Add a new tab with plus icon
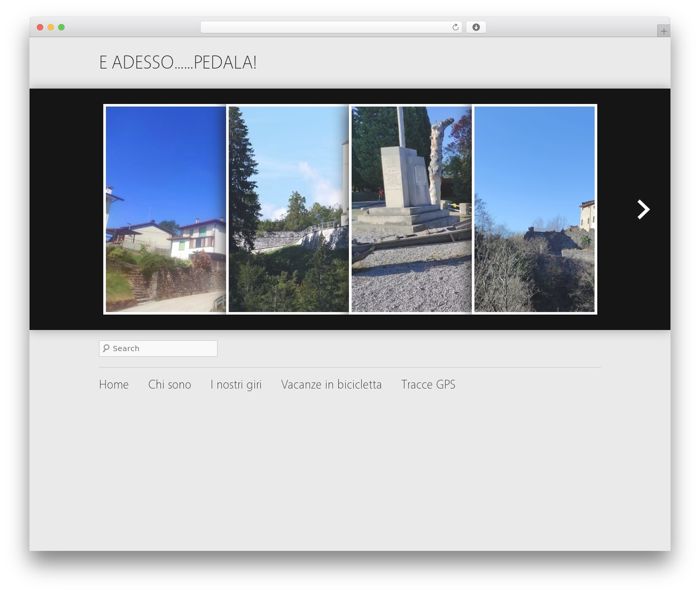The height and width of the screenshot is (593, 700). pyautogui.click(x=663, y=31)
